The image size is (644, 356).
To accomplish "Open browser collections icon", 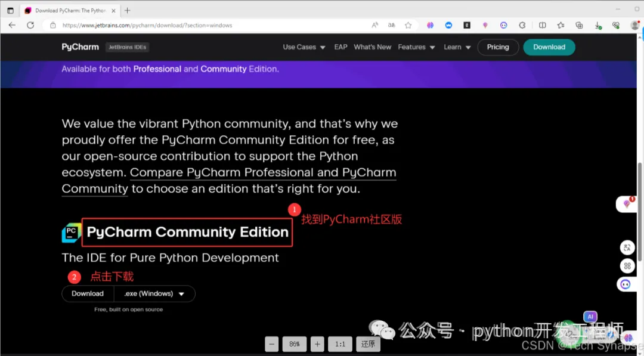I will [579, 25].
